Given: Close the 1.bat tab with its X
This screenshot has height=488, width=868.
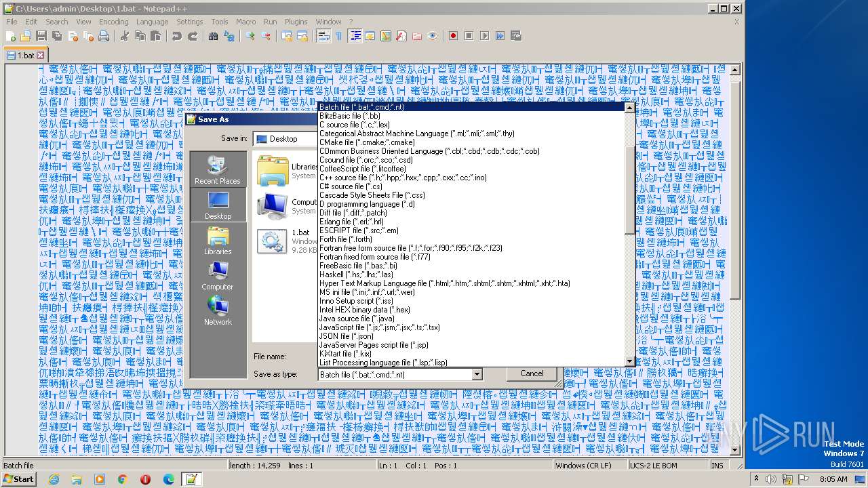Looking at the screenshot, I should click(40, 55).
